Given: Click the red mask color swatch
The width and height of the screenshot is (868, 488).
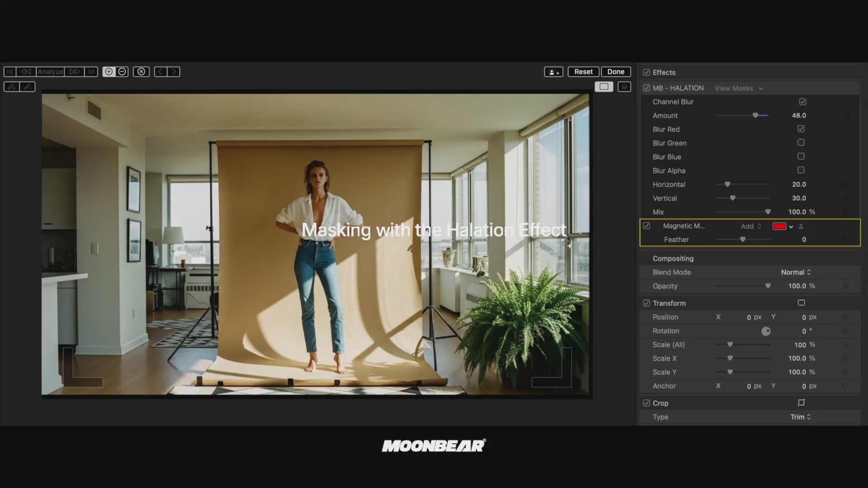Looking at the screenshot, I should point(779,226).
